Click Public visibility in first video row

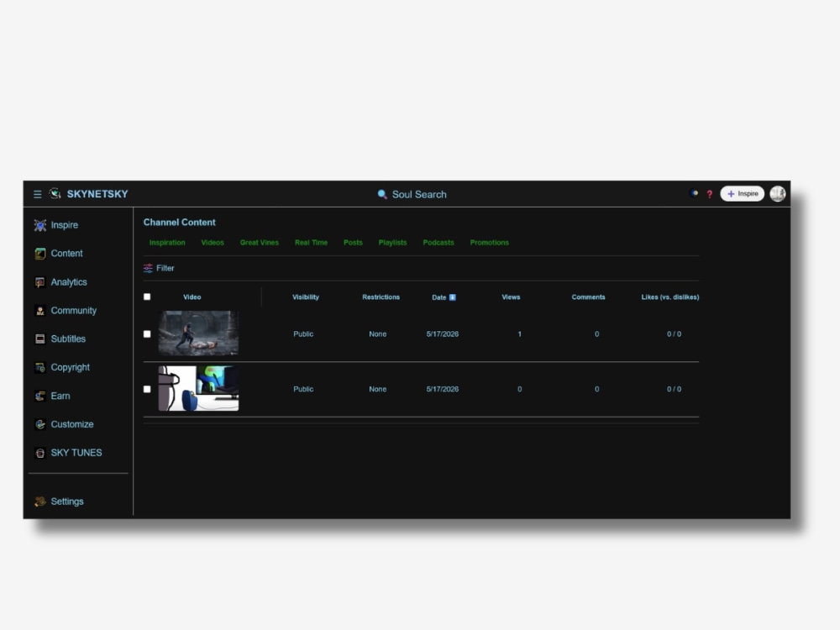click(x=303, y=334)
